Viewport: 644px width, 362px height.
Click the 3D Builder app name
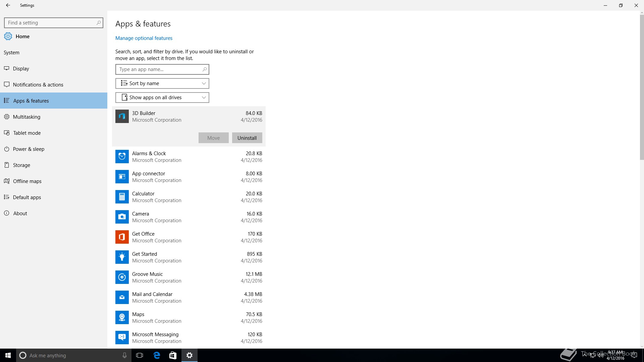pos(144,113)
